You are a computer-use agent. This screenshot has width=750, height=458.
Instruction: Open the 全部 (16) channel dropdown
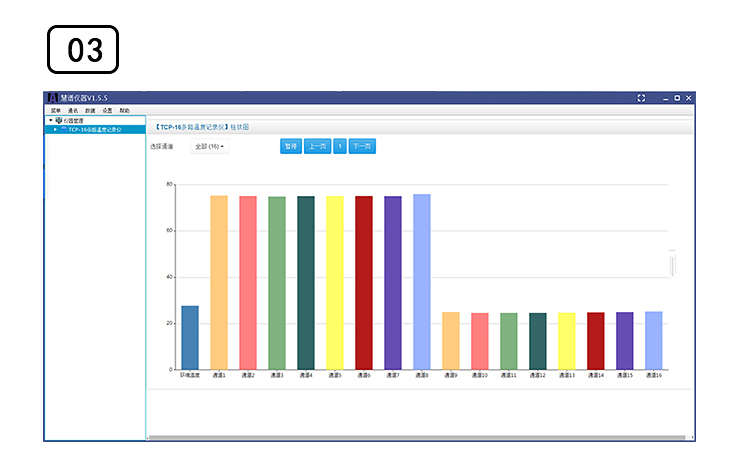209,146
